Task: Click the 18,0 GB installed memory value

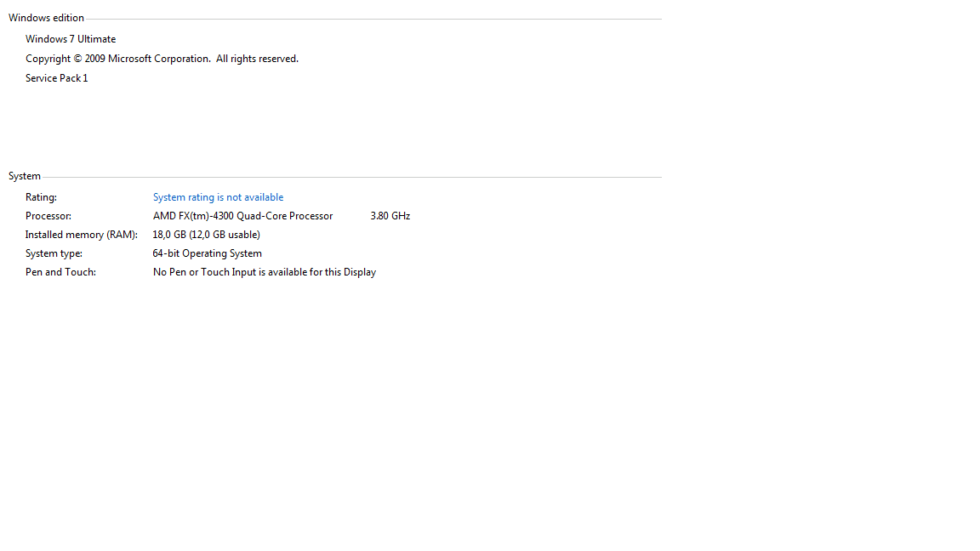Action: click(x=169, y=235)
